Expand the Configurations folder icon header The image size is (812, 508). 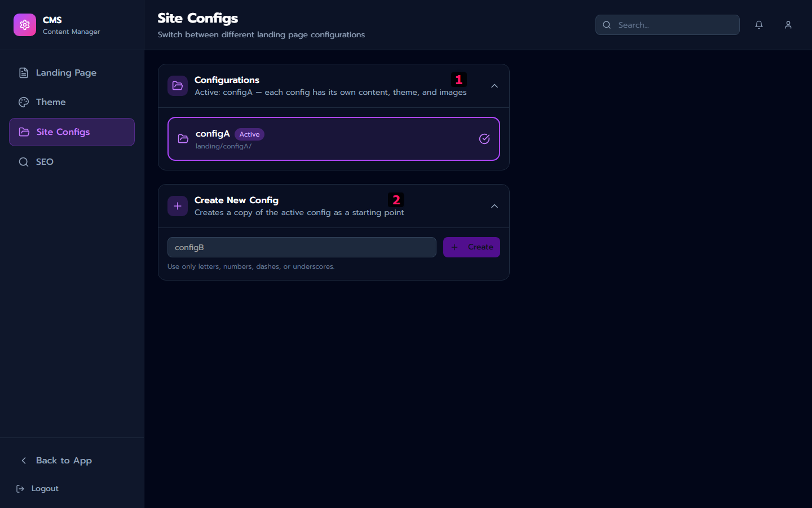[177, 86]
